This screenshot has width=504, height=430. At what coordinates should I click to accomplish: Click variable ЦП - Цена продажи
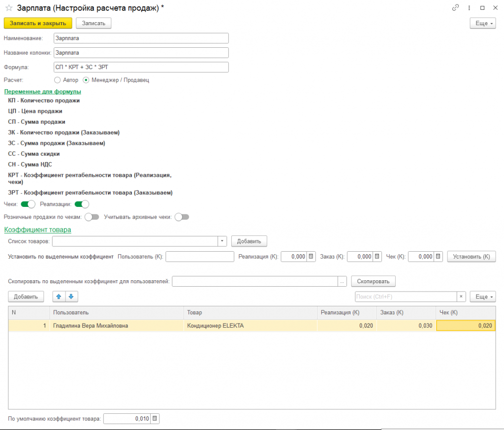coord(35,111)
